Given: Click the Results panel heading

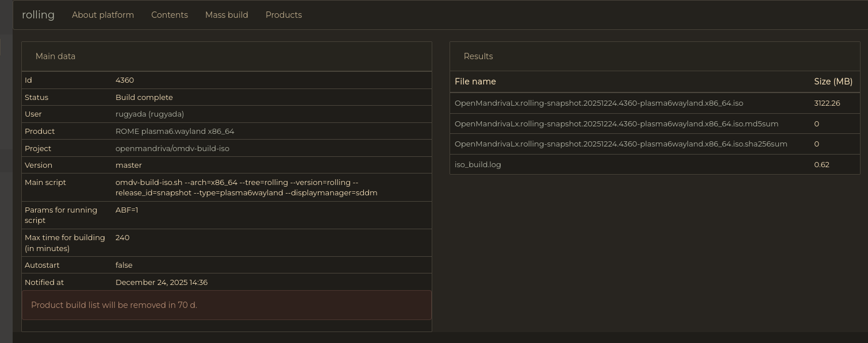Looking at the screenshot, I should tap(478, 56).
